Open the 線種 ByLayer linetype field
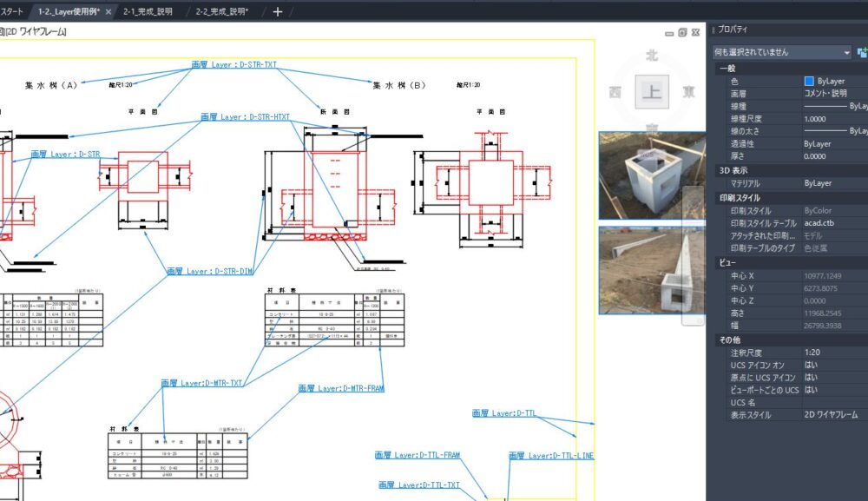Viewport: 868px width, 501px height. point(834,106)
